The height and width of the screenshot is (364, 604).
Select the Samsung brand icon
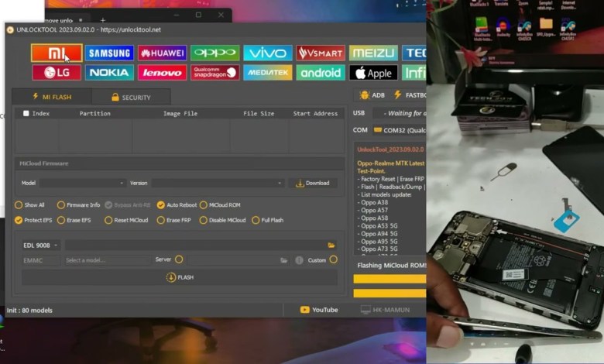pos(109,53)
